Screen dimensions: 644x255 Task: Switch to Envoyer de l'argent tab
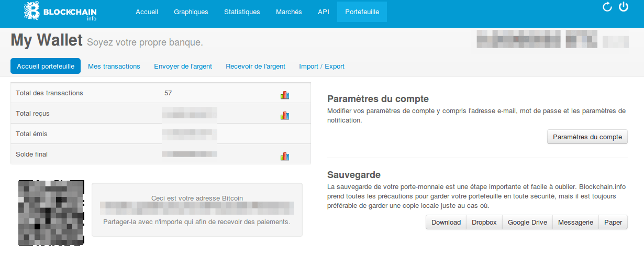[183, 66]
